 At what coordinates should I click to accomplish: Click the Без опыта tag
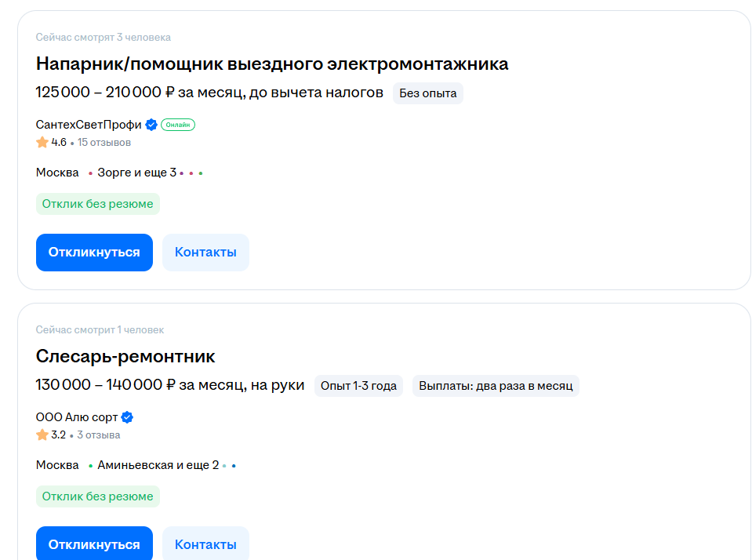[428, 93]
